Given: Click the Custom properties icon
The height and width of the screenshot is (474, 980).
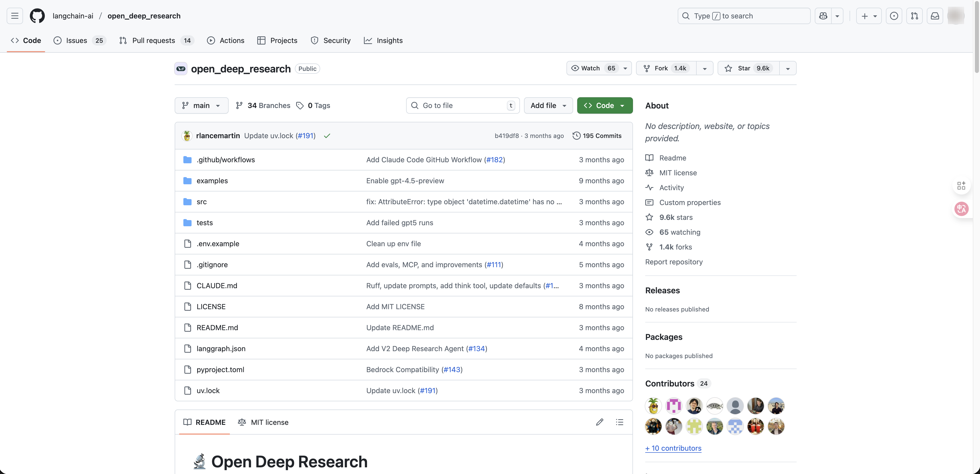Looking at the screenshot, I should click(x=649, y=202).
